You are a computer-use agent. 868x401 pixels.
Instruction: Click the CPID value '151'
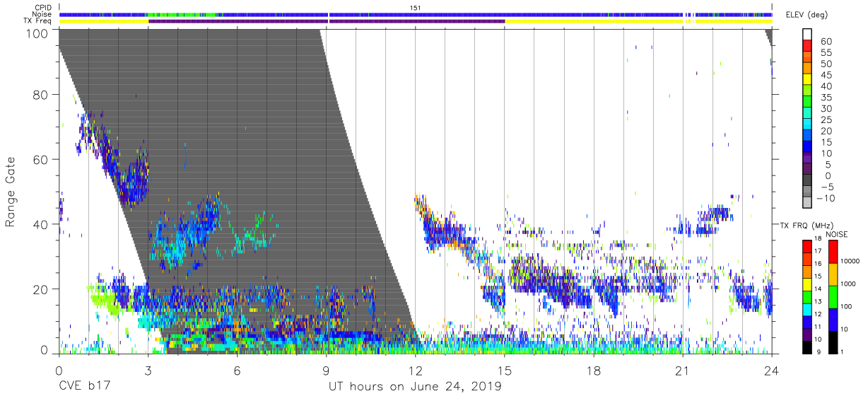click(416, 7)
